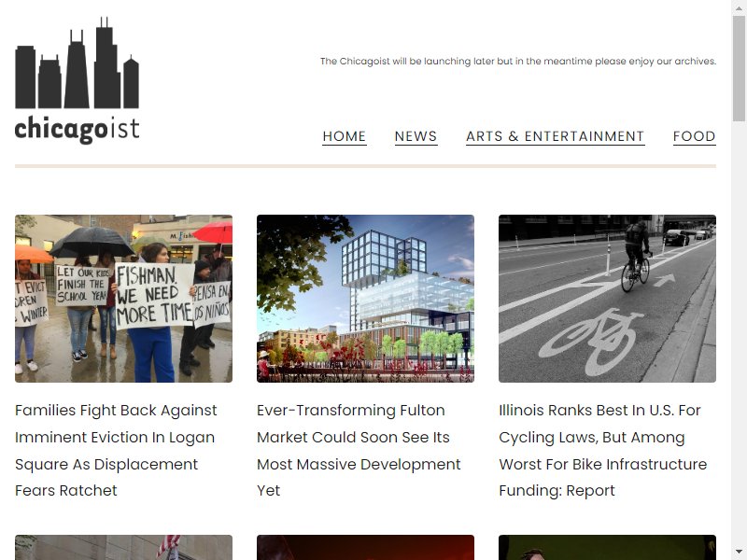The width and height of the screenshot is (747, 560).
Task: Read Illinois Ranks Best For Cycling Laws article
Action: pyautogui.click(x=602, y=451)
